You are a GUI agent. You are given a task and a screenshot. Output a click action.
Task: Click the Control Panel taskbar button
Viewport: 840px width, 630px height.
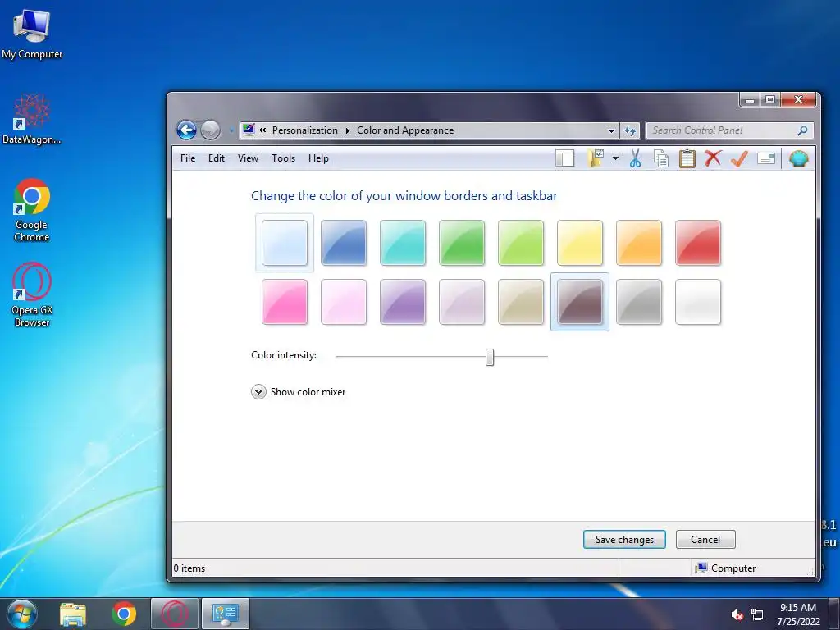click(x=226, y=614)
